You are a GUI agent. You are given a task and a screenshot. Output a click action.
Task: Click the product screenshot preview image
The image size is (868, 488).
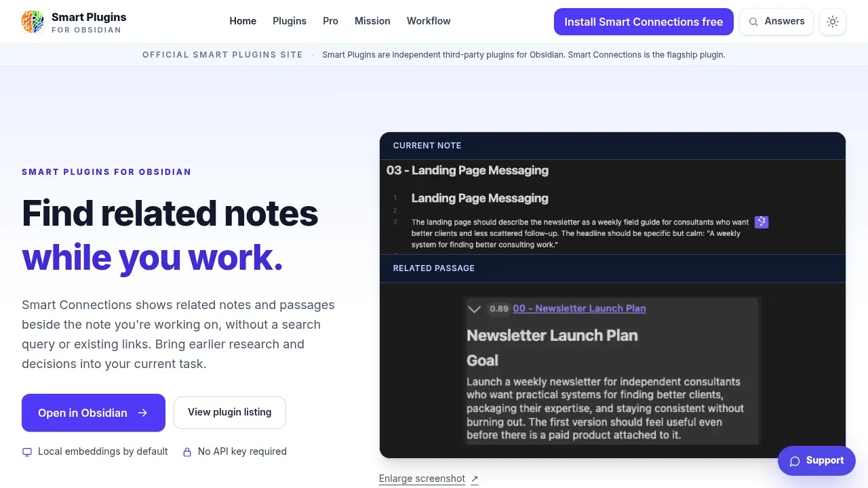(612, 295)
